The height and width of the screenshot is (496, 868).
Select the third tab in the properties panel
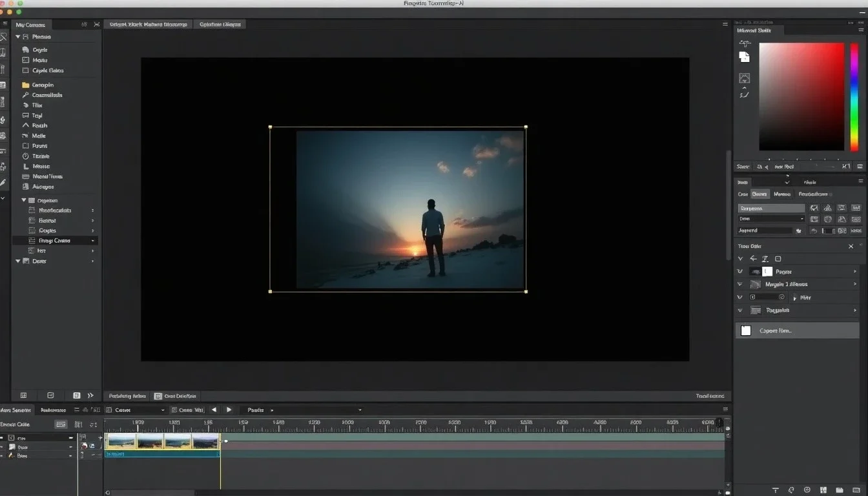[x=782, y=194]
